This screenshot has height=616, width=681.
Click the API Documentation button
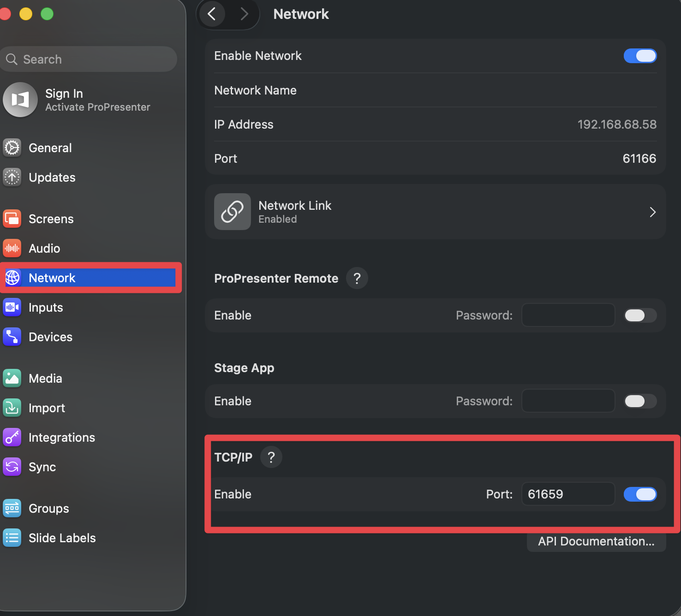596,541
